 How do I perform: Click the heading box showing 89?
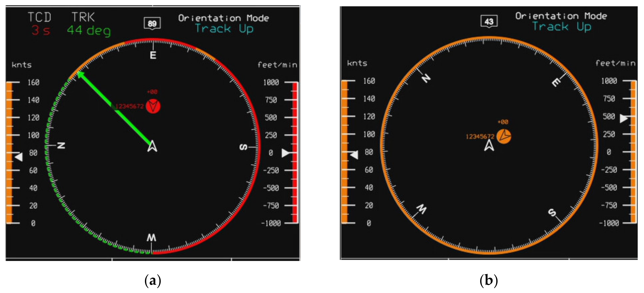point(152,24)
